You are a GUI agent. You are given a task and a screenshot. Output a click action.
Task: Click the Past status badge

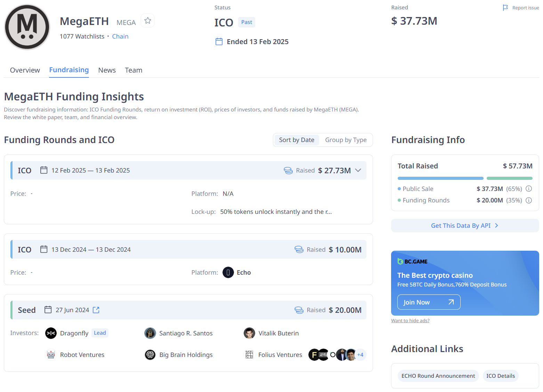pos(246,22)
